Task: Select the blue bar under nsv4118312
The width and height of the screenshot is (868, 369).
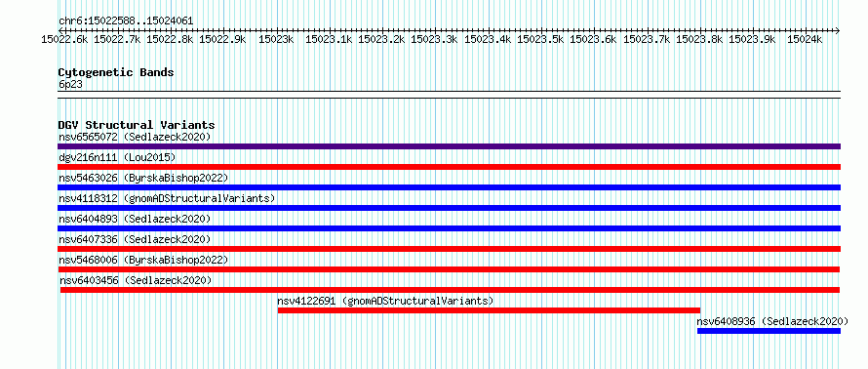Action: tap(449, 208)
